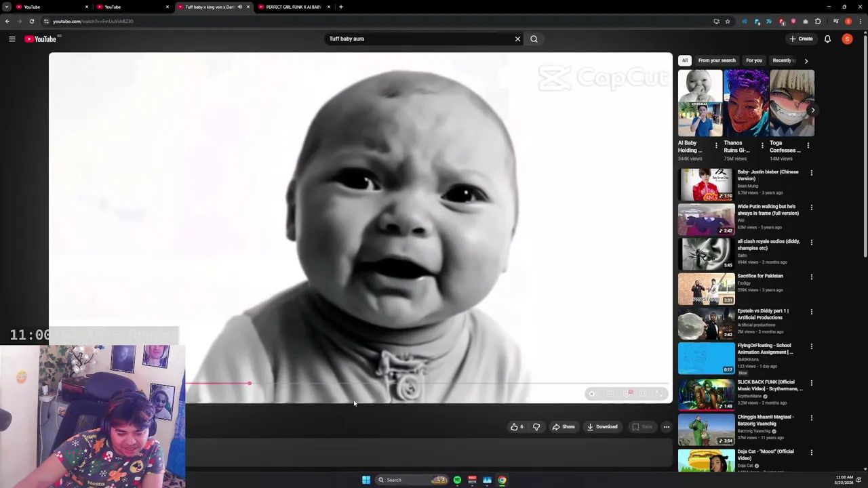Click the magnifier search button

click(x=534, y=39)
